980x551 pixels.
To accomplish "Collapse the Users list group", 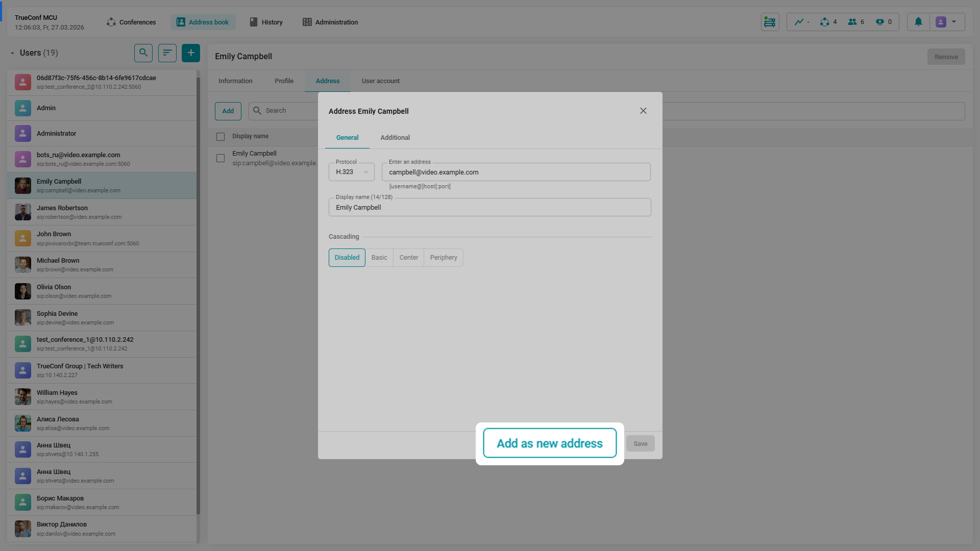I will (12, 53).
